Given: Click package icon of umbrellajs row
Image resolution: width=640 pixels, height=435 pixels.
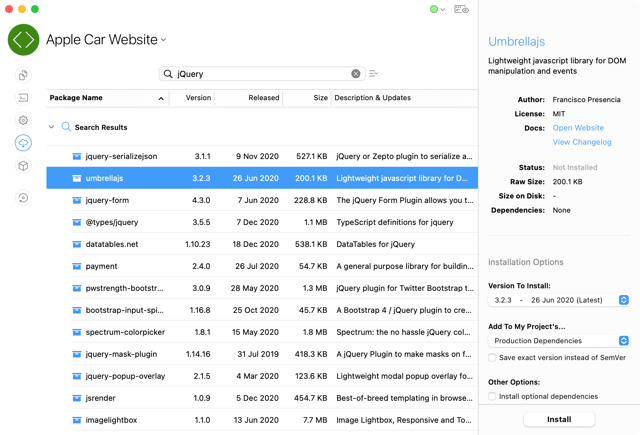Looking at the screenshot, I should [x=77, y=178].
